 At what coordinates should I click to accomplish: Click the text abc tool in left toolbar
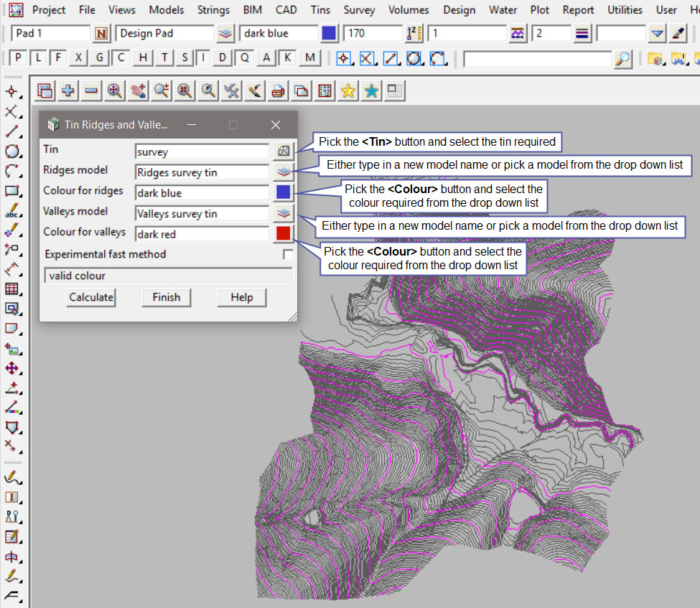click(x=11, y=212)
